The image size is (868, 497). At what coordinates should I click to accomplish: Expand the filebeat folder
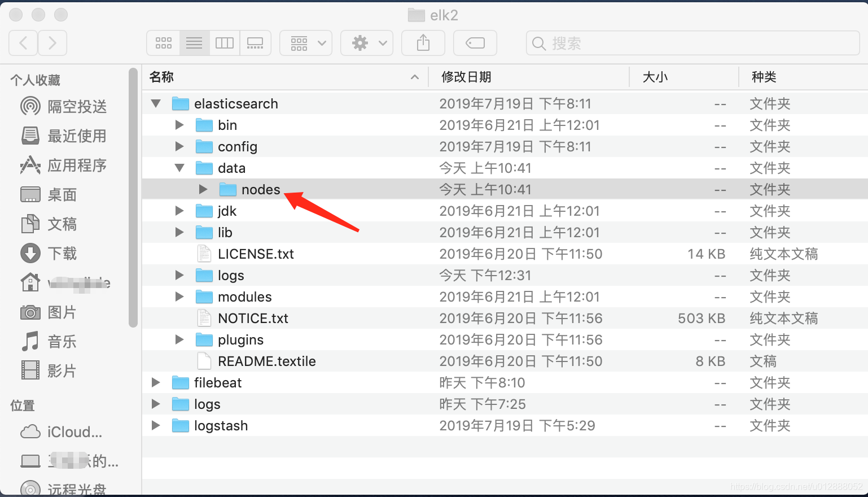point(156,382)
